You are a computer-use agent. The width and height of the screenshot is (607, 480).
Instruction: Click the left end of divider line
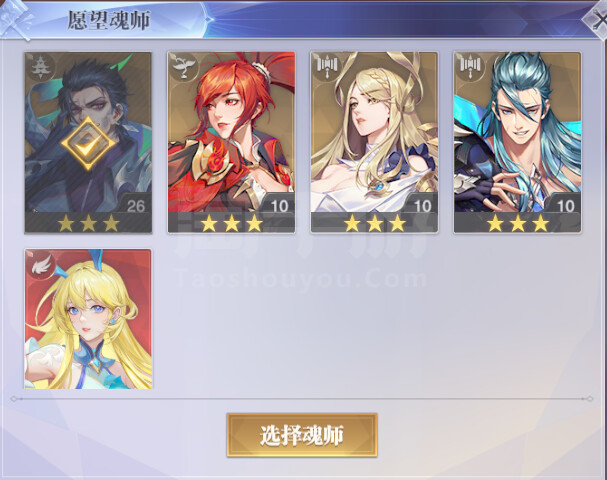point(14,398)
